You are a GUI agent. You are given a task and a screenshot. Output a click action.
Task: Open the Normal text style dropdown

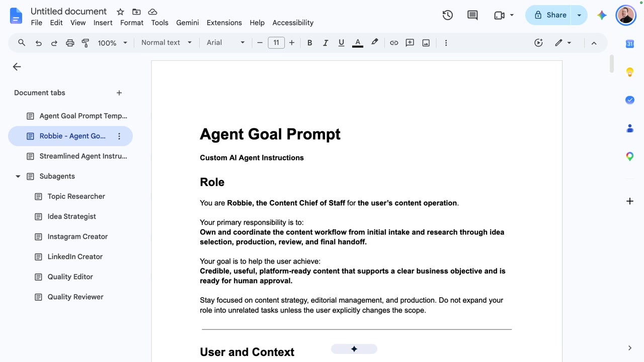point(167,43)
